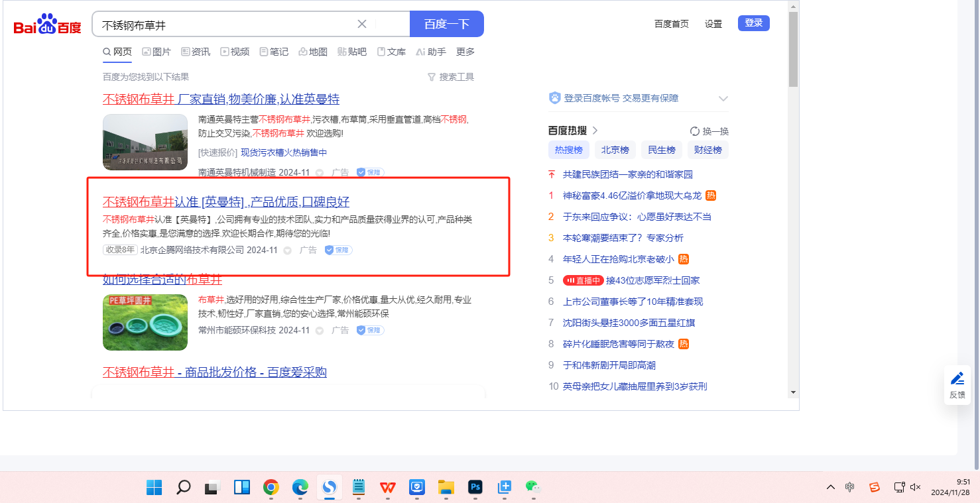
Task: Toggle the muted volume icon in system tray
Action: pos(916,487)
